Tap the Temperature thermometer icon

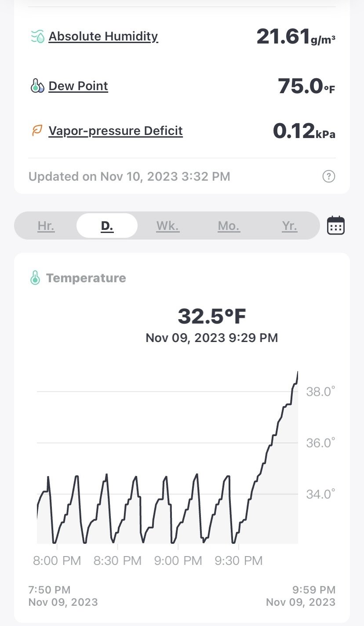35,278
